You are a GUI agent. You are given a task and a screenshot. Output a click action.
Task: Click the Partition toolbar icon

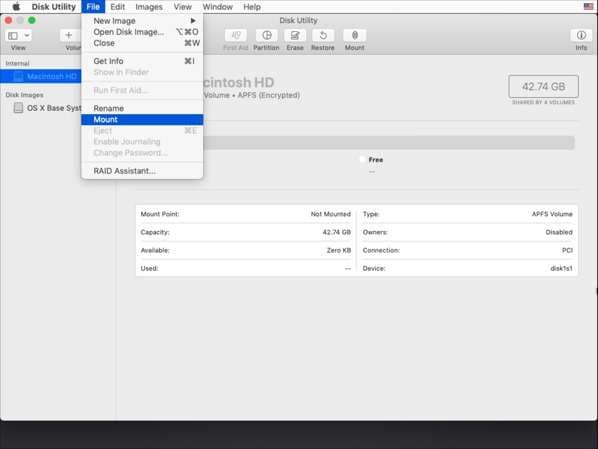[267, 35]
